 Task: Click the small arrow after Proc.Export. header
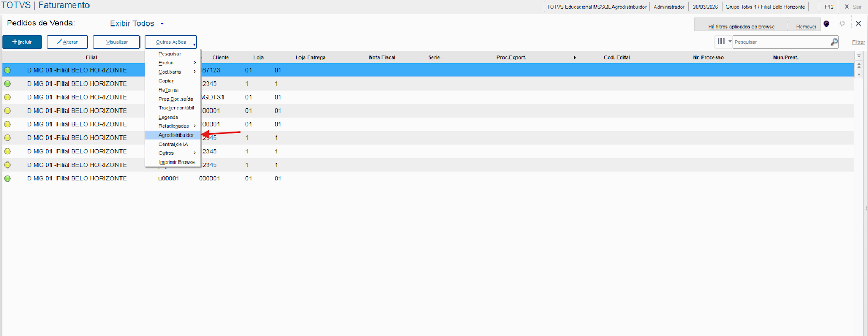tap(575, 57)
